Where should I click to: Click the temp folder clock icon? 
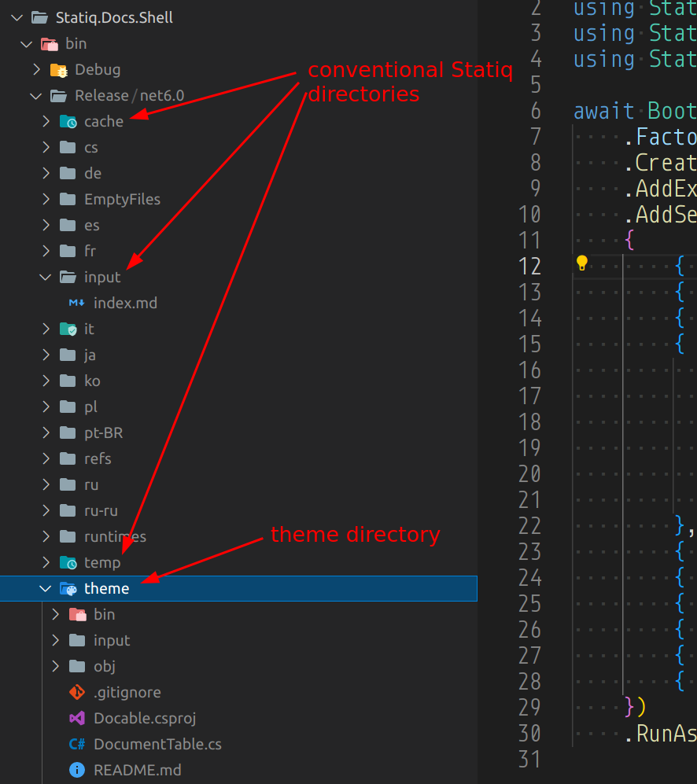pos(68,563)
